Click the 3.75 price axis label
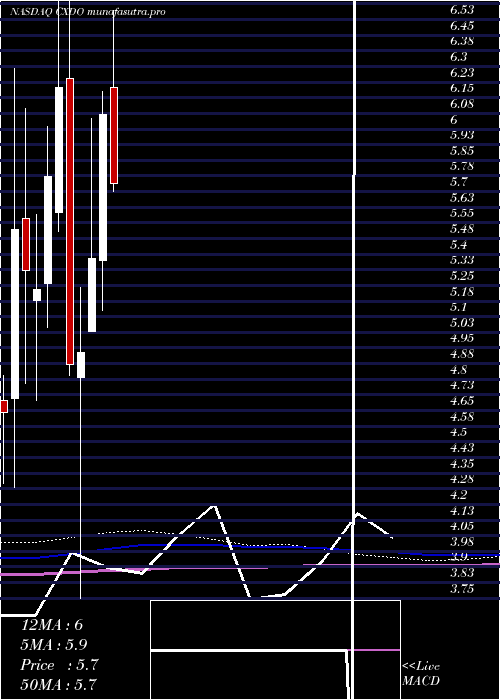 pos(462,588)
